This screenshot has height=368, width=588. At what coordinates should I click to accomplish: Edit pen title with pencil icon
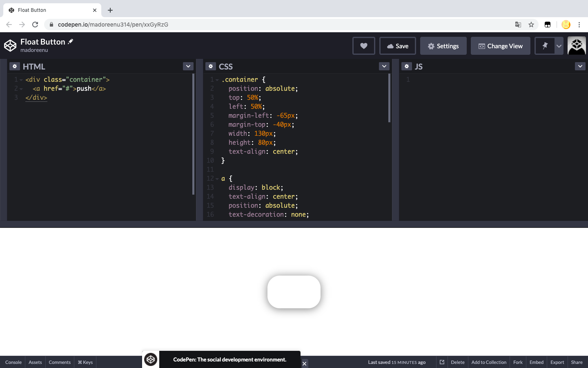(71, 41)
